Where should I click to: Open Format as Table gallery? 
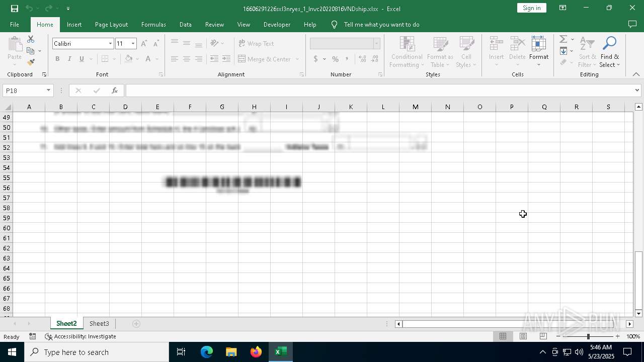440,52
